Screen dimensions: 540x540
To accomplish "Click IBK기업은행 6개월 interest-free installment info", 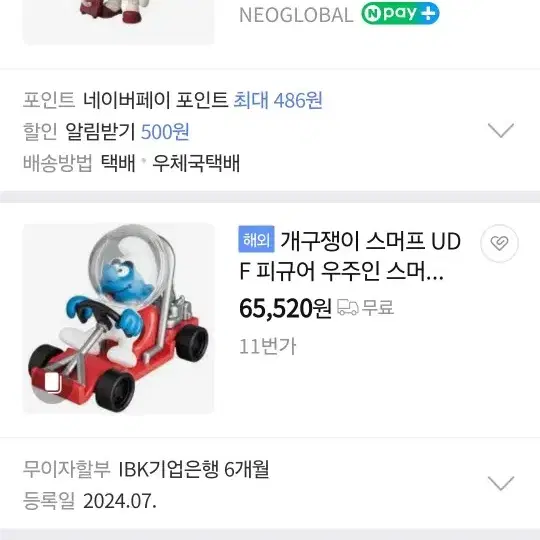I will [x=194, y=469].
